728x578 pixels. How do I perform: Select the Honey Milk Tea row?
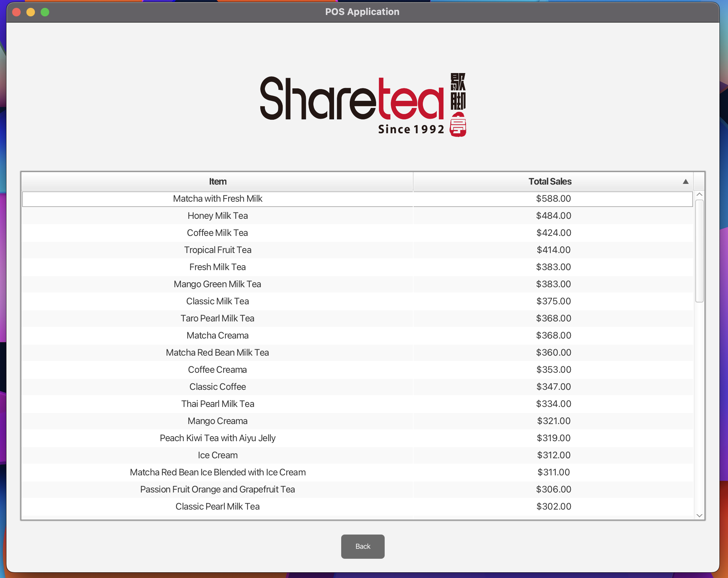217,216
